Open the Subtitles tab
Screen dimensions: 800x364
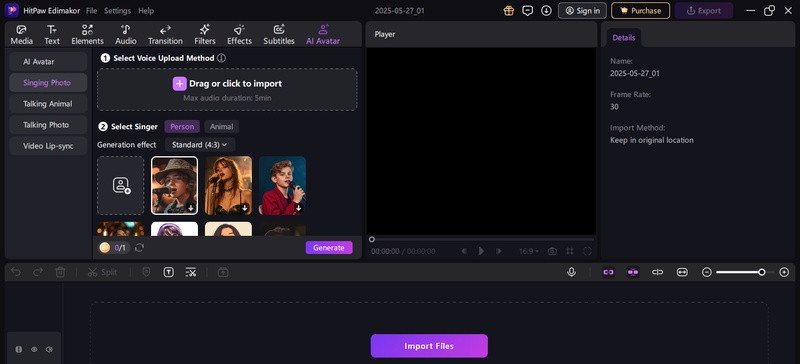tap(279, 35)
